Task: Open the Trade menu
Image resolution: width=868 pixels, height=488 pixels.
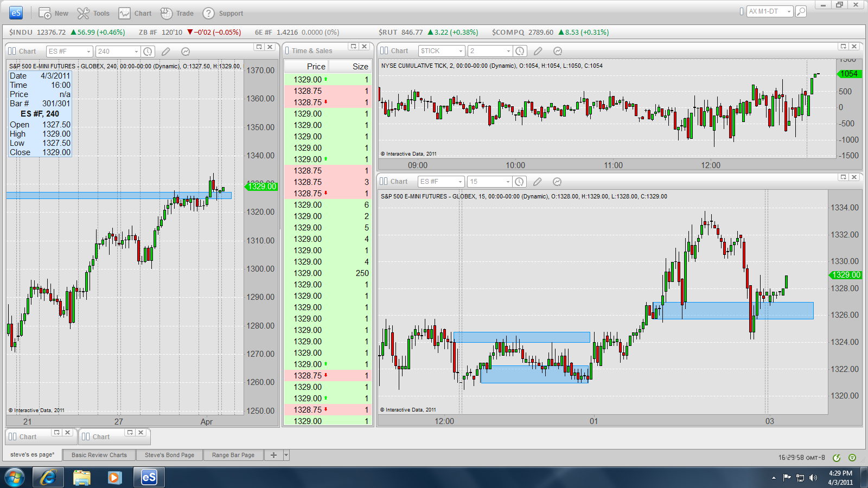Action: [x=177, y=14]
